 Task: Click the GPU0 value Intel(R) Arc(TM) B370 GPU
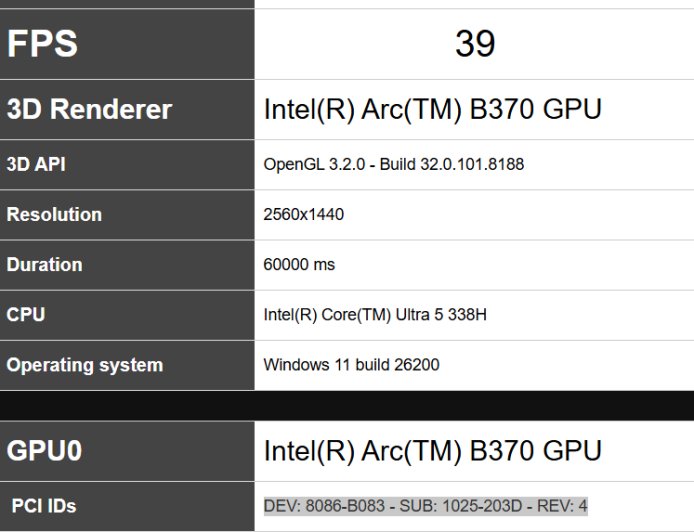[432, 451]
